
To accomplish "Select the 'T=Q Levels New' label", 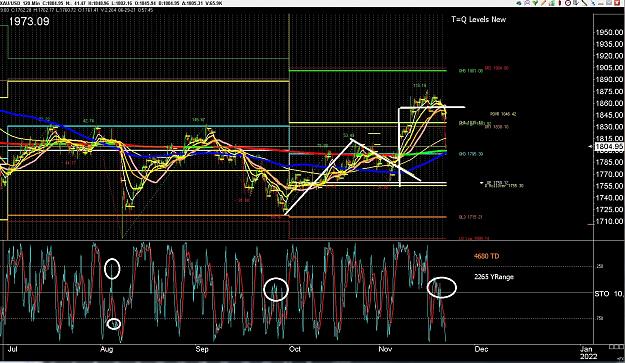I will pos(478,20).
